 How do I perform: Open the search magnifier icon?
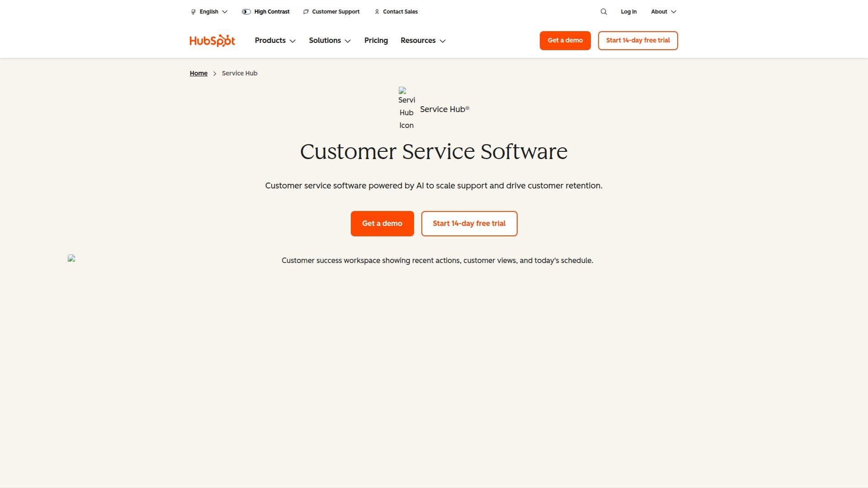[x=604, y=12]
